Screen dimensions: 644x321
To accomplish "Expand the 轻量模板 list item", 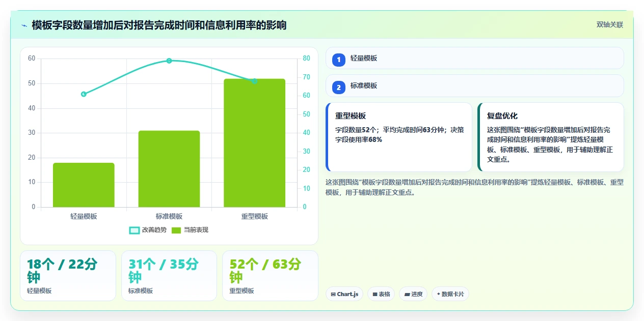I will (x=474, y=58).
